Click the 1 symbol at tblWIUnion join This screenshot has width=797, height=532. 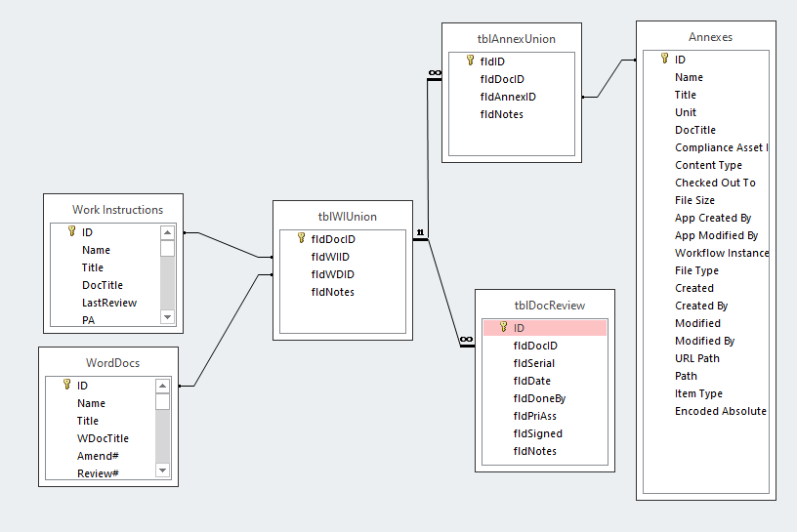point(420,232)
